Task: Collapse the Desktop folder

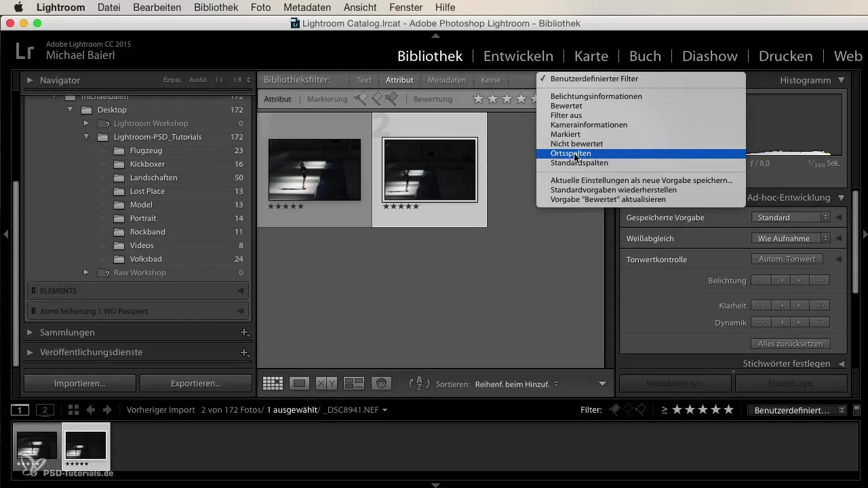Action: (70, 110)
